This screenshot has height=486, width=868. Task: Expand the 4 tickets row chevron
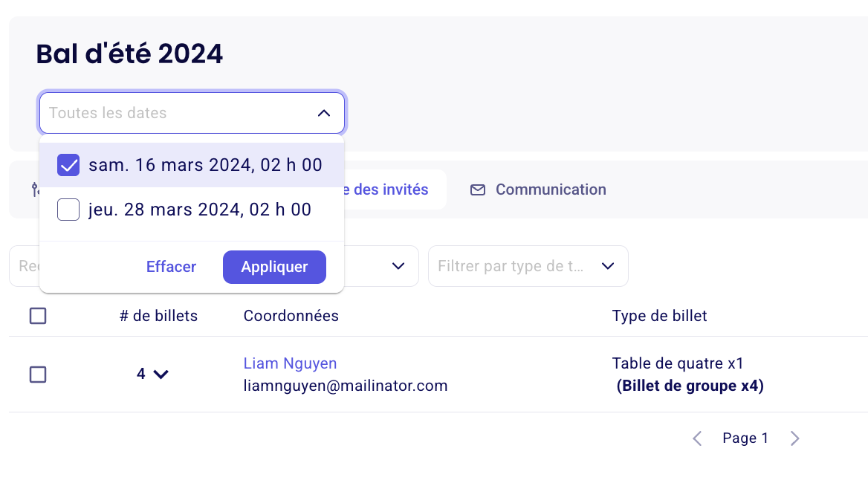161,375
